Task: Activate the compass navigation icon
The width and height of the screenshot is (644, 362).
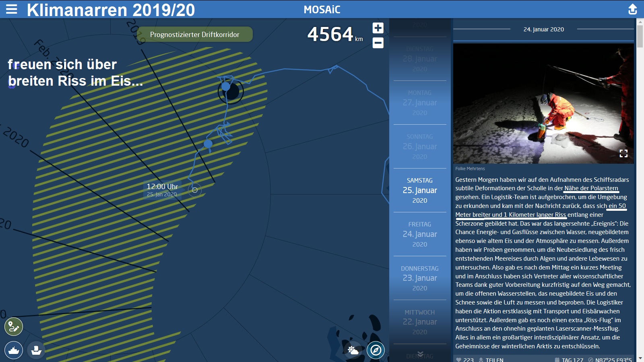Action: [x=376, y=350]
